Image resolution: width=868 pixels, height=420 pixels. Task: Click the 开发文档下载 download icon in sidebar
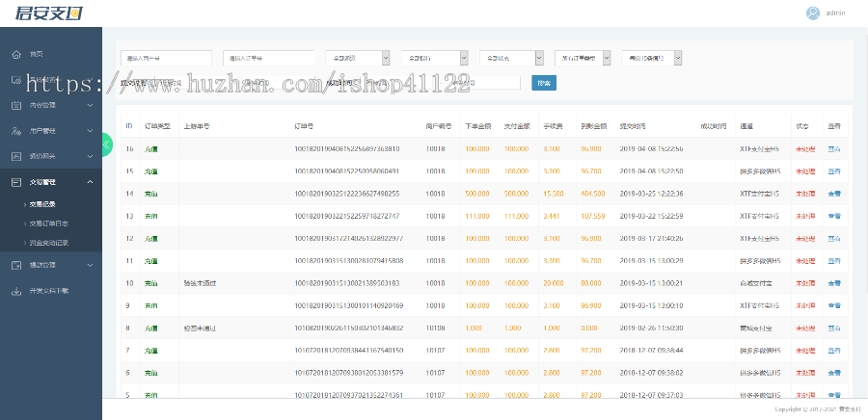click(16, 291)
